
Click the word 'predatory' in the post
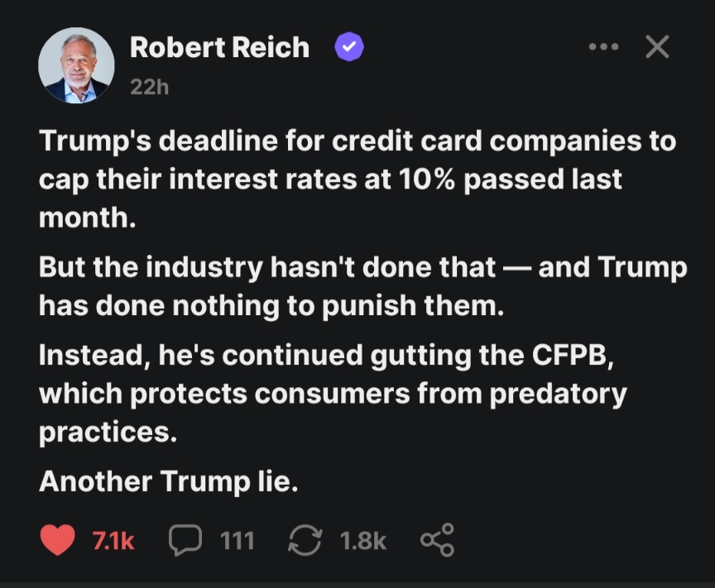click(559, 394)
